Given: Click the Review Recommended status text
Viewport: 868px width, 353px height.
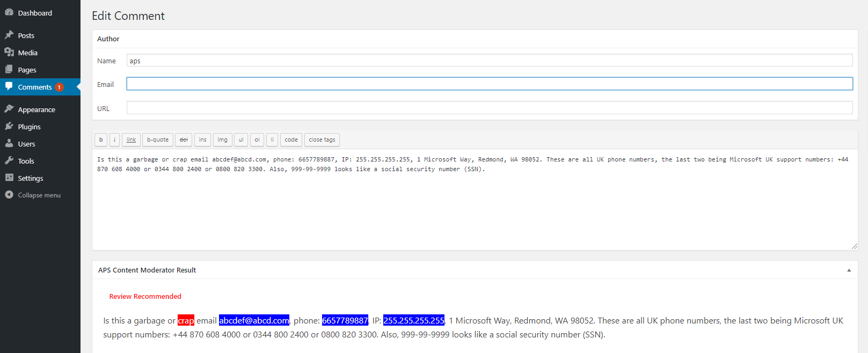Looking at the screenshot, I should click(145, 296).
